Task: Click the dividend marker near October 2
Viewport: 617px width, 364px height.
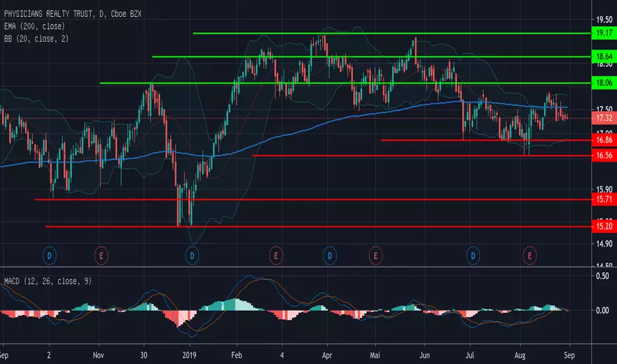Action: coord(49,255)
